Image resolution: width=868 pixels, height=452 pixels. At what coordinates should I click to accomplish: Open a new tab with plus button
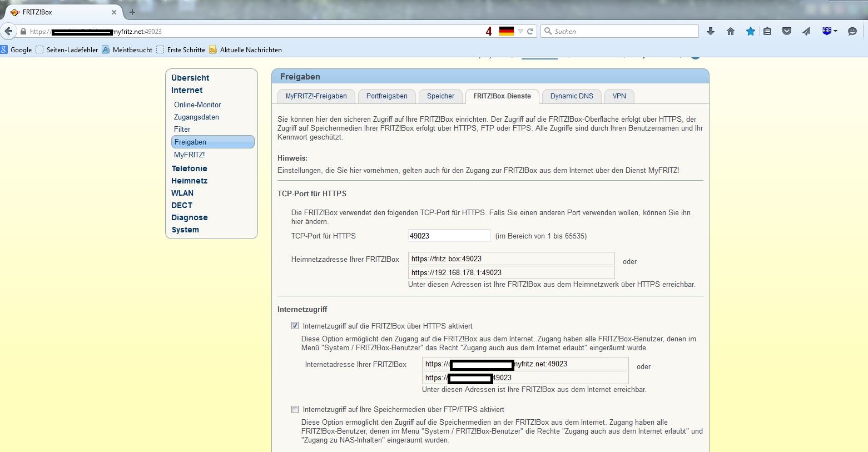[x=132, y=12]
